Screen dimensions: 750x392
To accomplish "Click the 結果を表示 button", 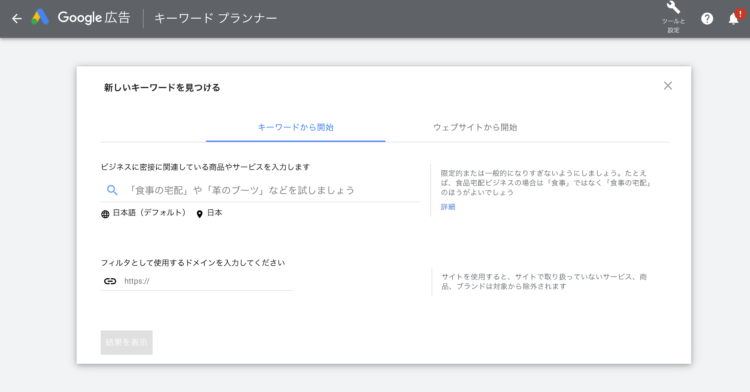I will (x=126, y=342).
